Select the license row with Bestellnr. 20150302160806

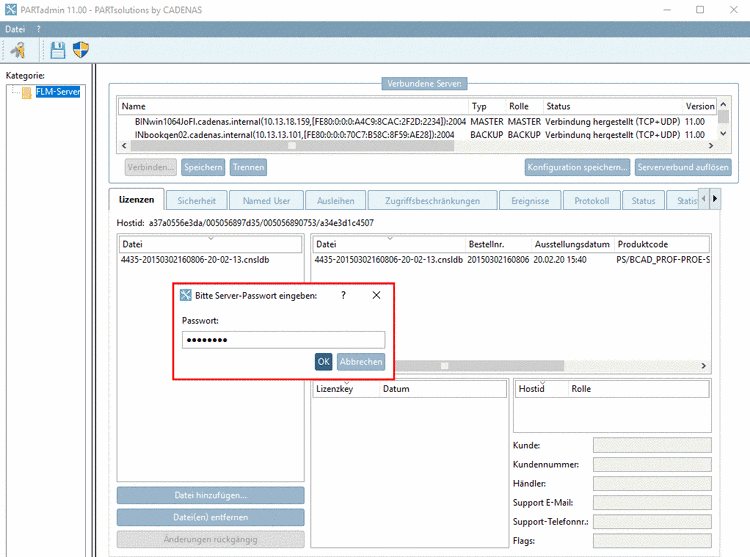point(511,260)
